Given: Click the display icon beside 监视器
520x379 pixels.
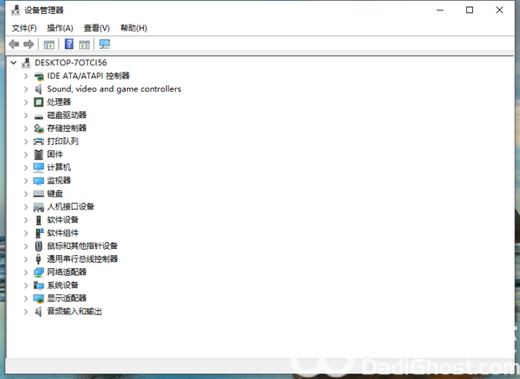Looking at the screenshot, I should point(39,181).
